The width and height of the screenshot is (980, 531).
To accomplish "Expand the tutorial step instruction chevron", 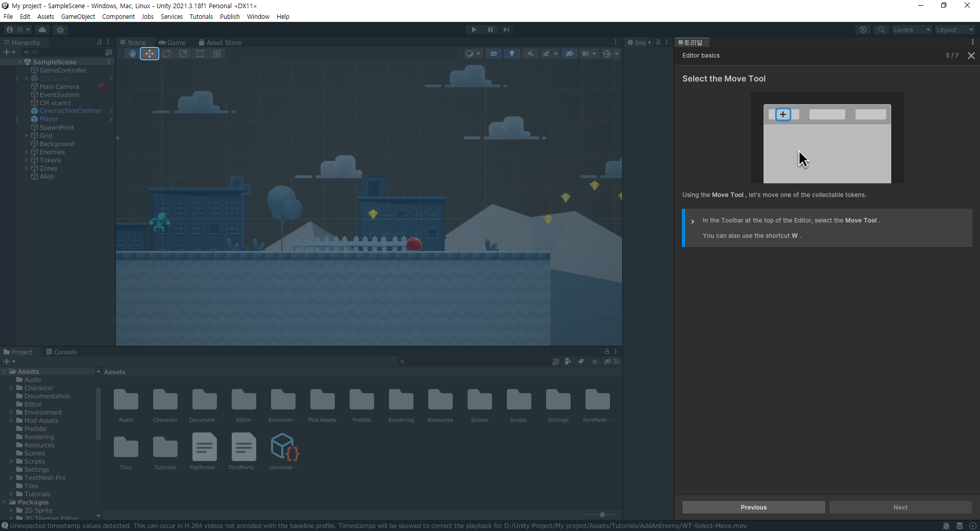I will point(693,221).
